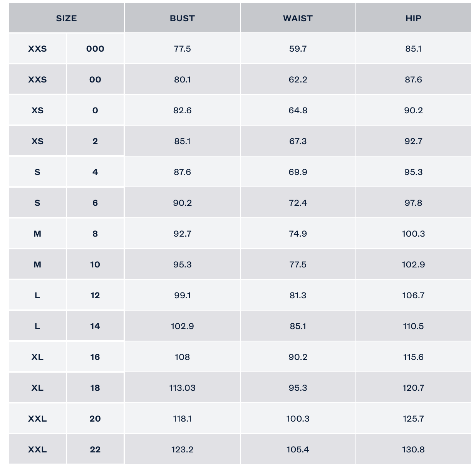Select waist value 72.4 in size 6 row
Viewport: 476px width, 474px height.
point(298,203)
